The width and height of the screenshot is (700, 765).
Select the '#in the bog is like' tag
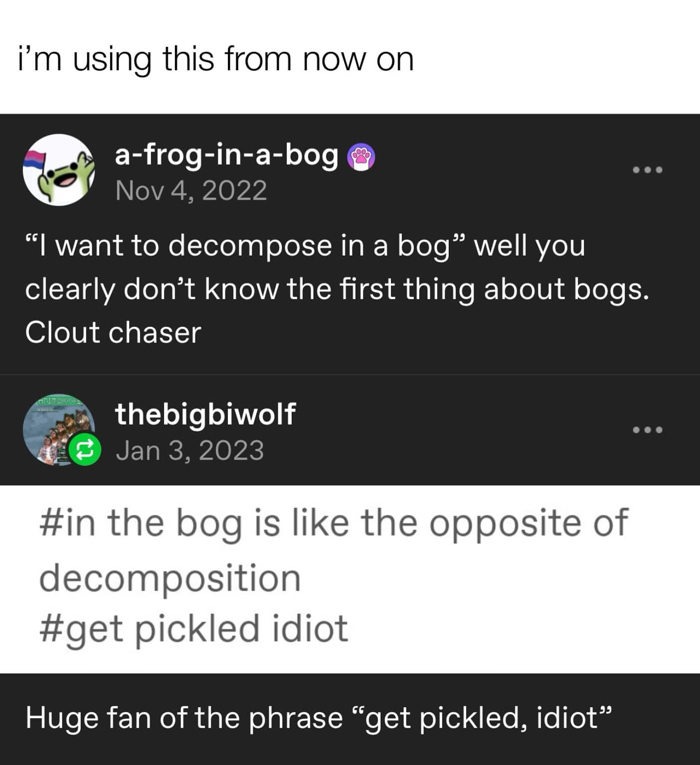click(x=333, y=523)
